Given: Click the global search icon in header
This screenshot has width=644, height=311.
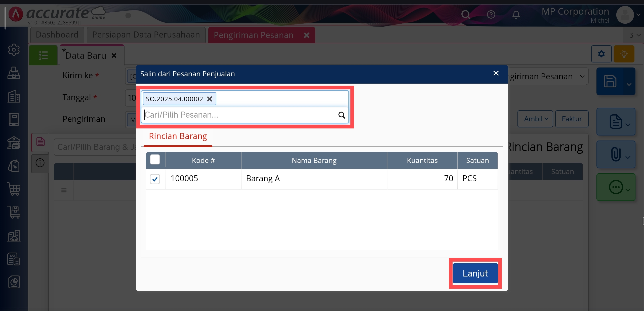Looking at the screenshot, I should point(465,15).
